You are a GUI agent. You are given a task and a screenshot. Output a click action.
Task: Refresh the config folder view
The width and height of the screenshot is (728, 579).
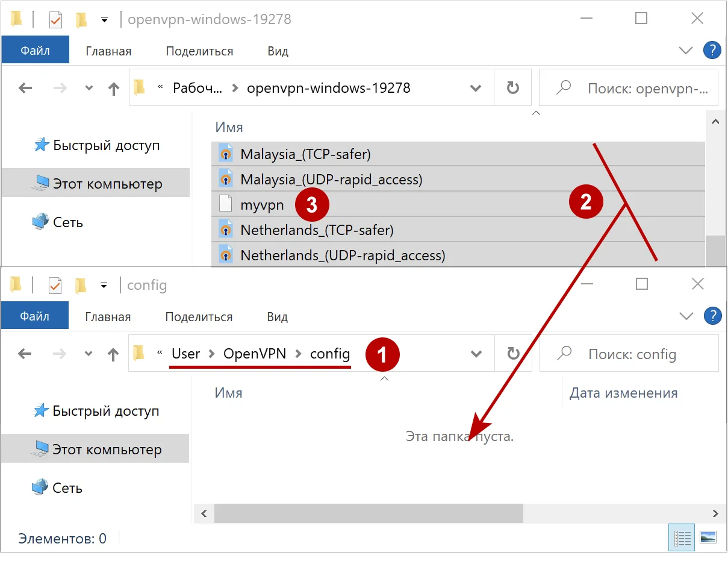click(x=513, y=353)
